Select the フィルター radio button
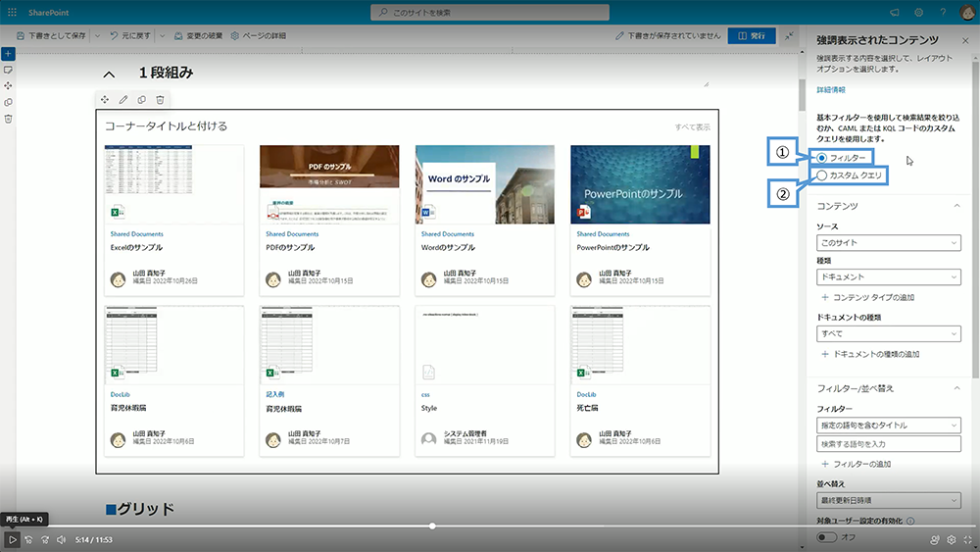 click(x=822, y=158)
